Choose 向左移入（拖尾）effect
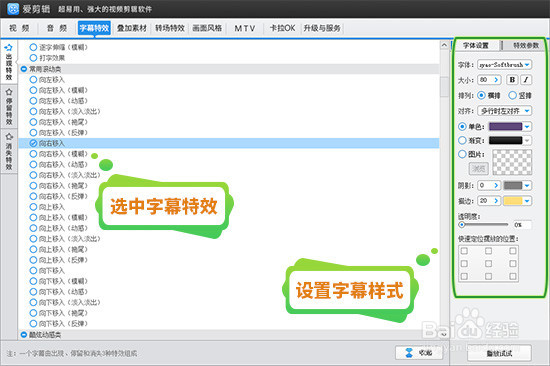This screenshot has width=550, height=366. [x=59, y=122]
